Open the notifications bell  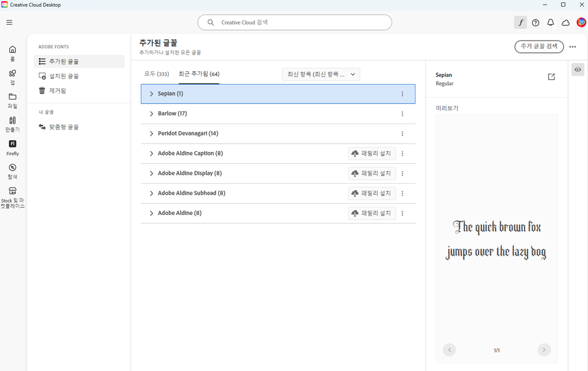click(550, 22)
